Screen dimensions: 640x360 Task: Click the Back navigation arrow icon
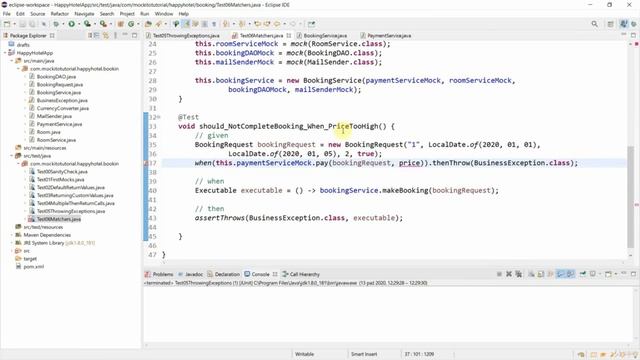277,24
